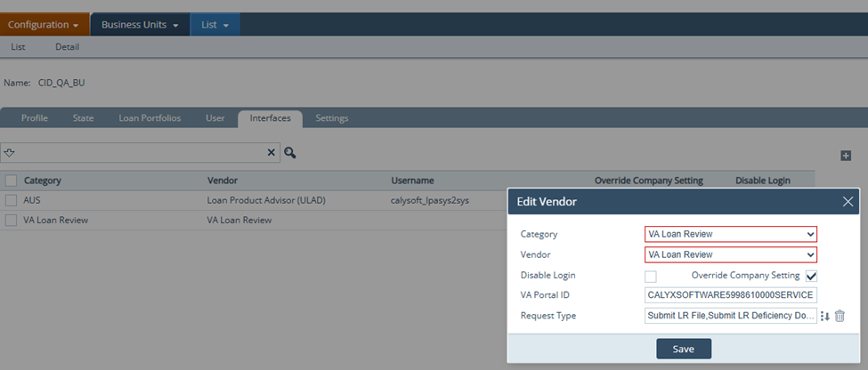Open the Category dropdown
This screenshot has height=370, width=868.
point(730,234)
